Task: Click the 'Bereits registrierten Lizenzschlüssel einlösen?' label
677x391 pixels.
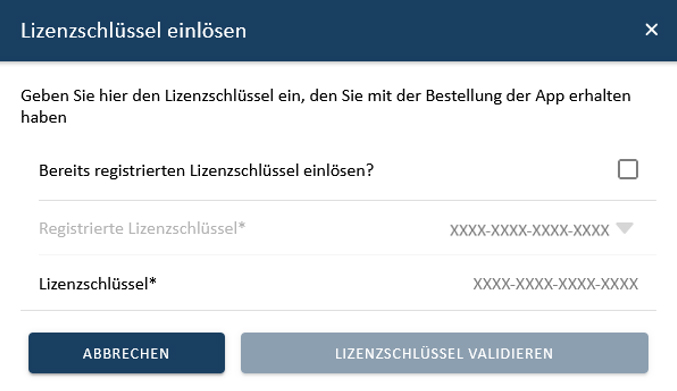Action: [206, 170]
